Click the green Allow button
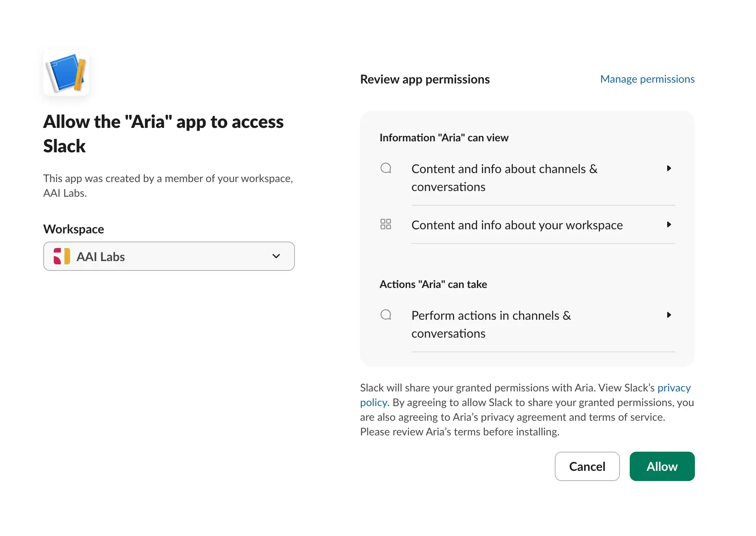This screenshot has width=756, height=536. [662, 466]
